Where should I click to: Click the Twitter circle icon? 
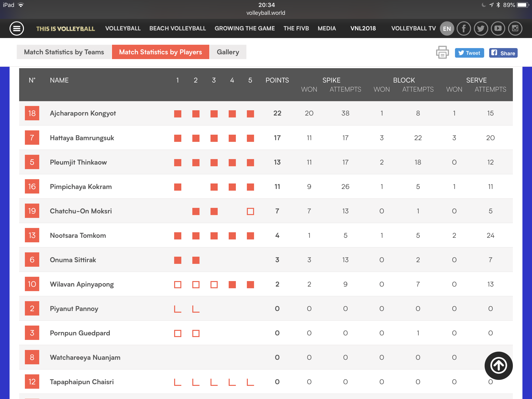(481, 28)
